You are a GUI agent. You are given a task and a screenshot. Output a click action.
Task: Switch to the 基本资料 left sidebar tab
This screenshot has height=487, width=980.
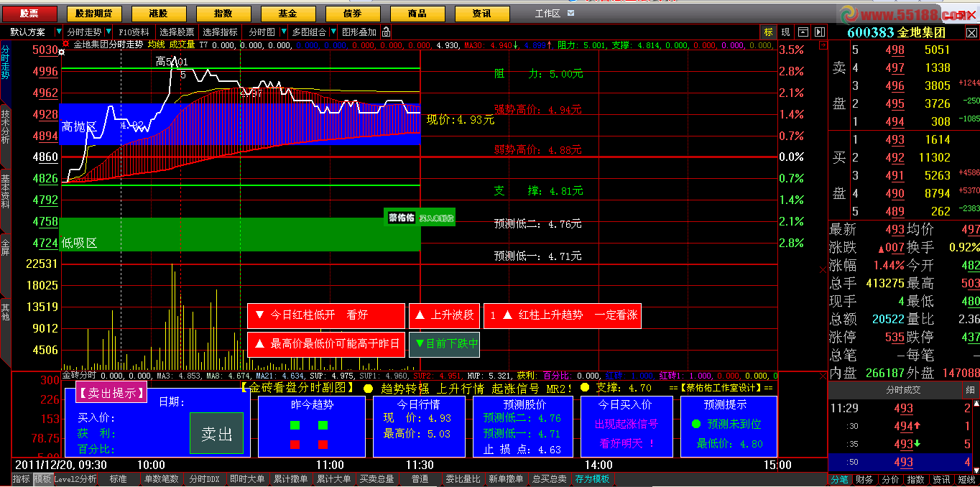tap(6, 190)
